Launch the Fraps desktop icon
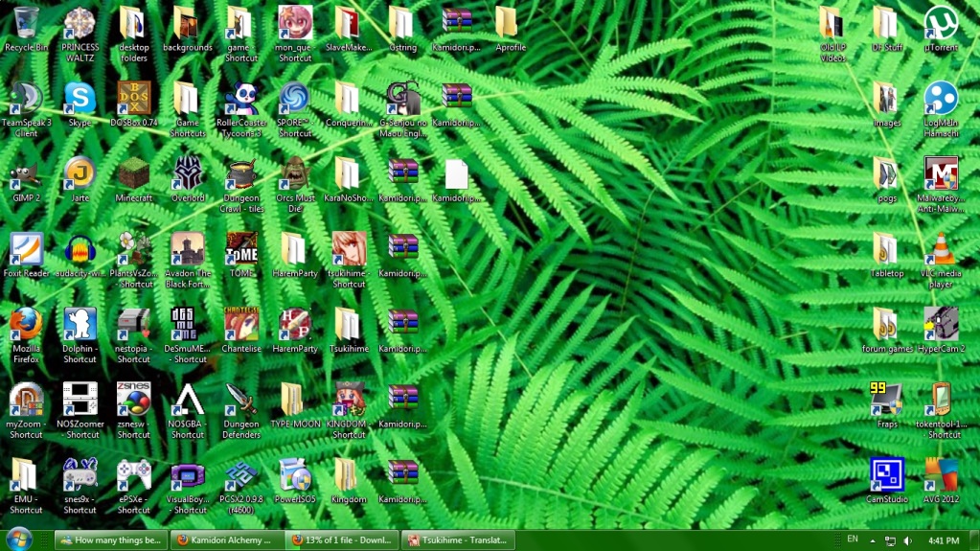Screen dimensions: 980x551 887,399
